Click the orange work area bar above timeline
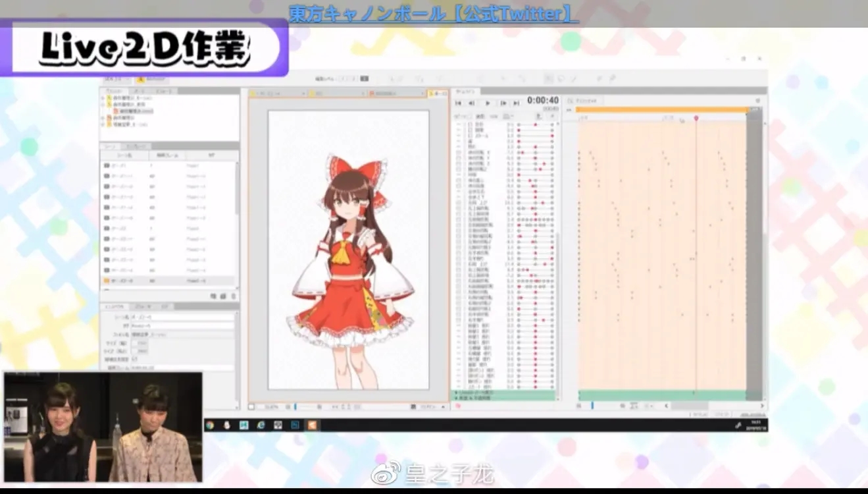The width and height of the screenshot is (868, 494). click(663, 110)
